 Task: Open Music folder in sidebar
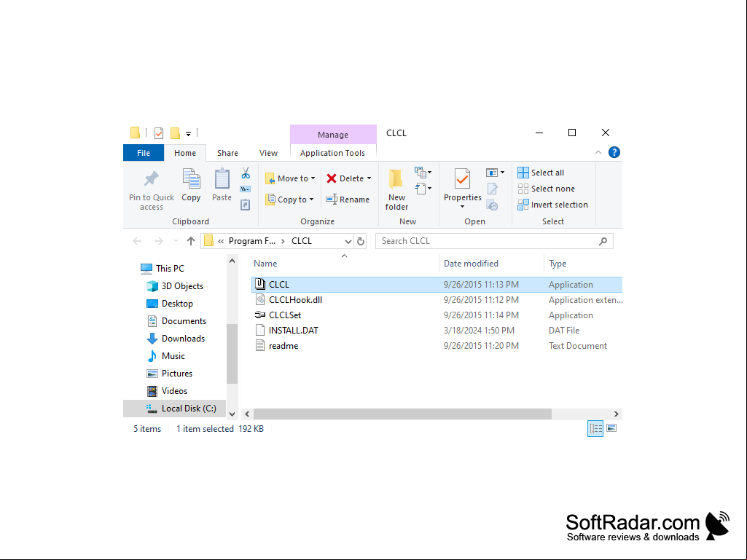click(x=165, y=356)
